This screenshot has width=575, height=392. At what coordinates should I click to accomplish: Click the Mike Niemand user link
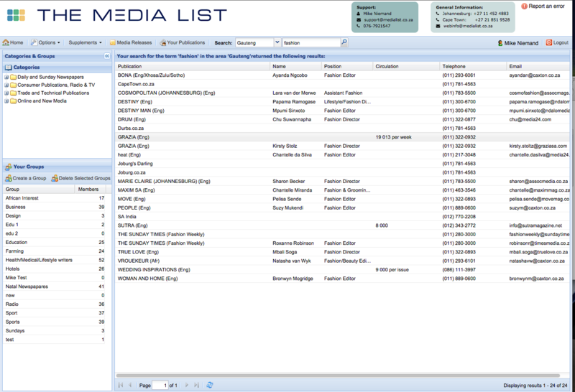(517, 43)
